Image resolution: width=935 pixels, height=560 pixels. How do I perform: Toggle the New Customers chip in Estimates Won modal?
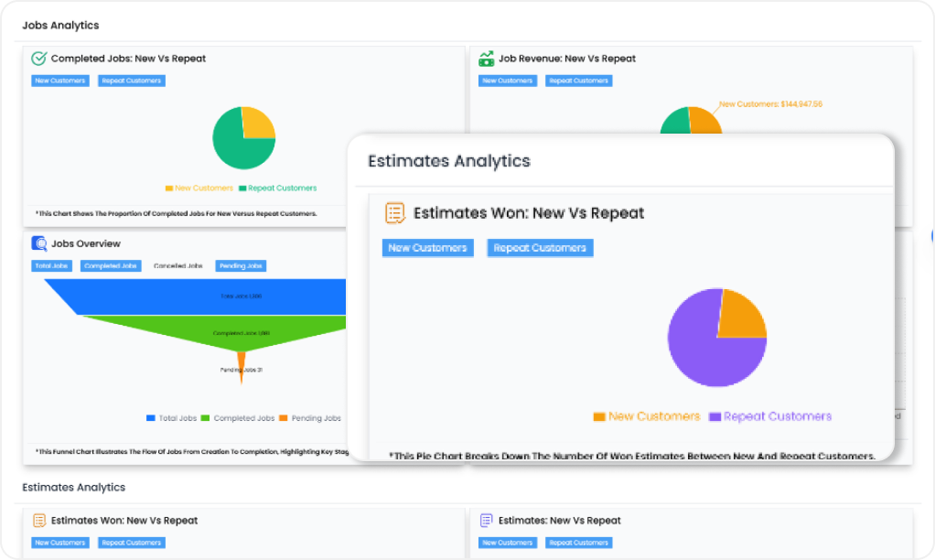click(x=427, y=247)
